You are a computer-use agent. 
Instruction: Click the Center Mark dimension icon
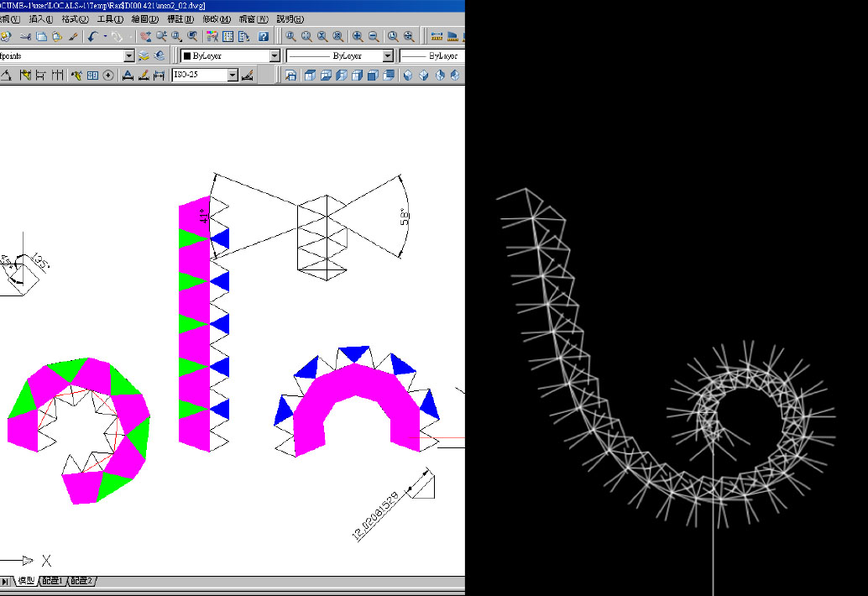coord(108,76)
